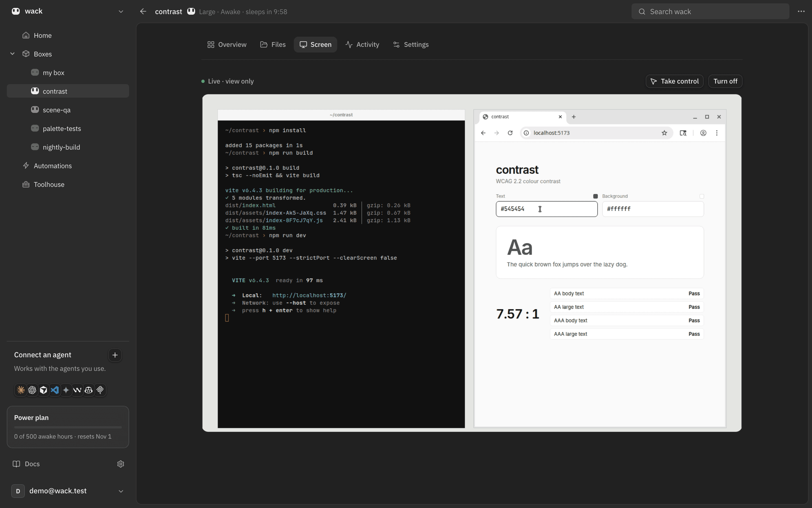Click the remote browser's forward arrow
Screen dimensions: 812x508
[x=497, y=133]
